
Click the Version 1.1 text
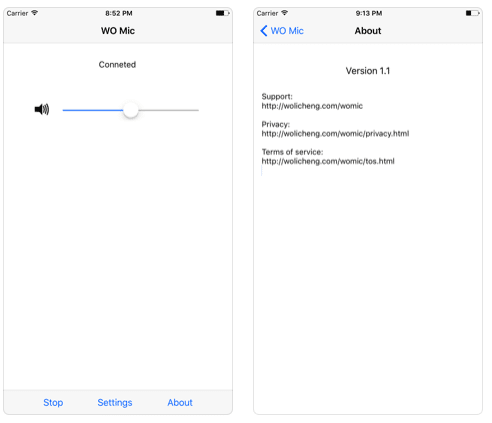pyautogui.click(x=368, y=71)
